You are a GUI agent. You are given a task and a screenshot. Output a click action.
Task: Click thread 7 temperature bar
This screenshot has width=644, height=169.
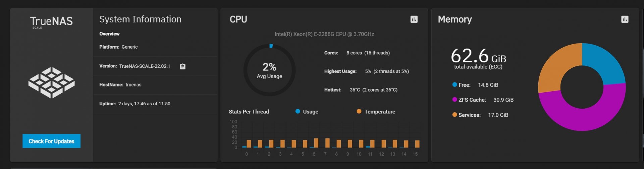coord(327,143)
